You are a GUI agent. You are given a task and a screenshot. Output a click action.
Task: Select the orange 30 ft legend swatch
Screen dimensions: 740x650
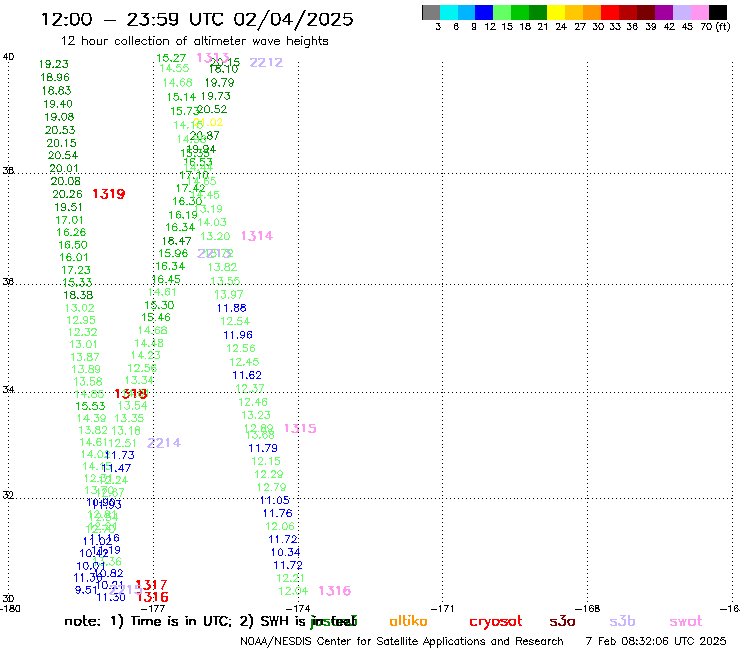pyautogui.click(x=592, y=12)
